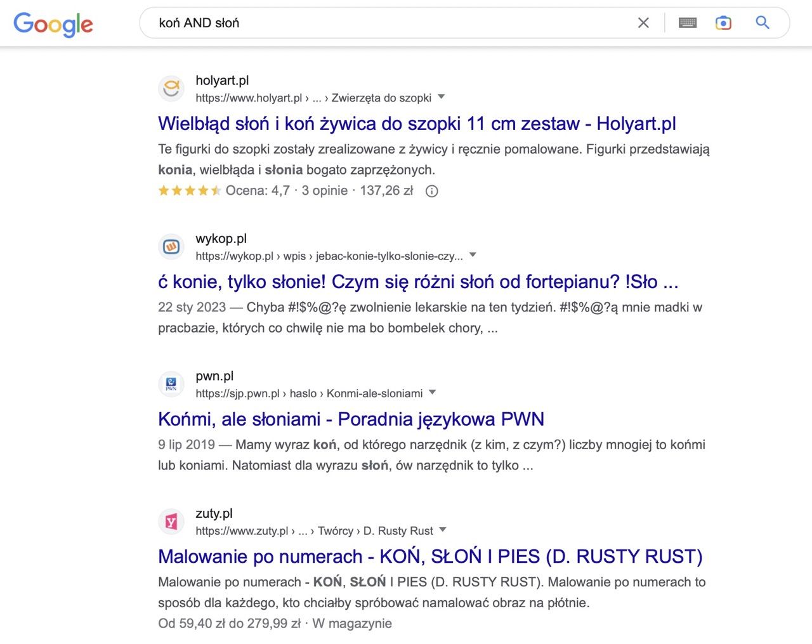Click the PWN snippet starting "Mamy wyraz koń"
The height and width of the screenshot is (644, 812).
(431, 455)
